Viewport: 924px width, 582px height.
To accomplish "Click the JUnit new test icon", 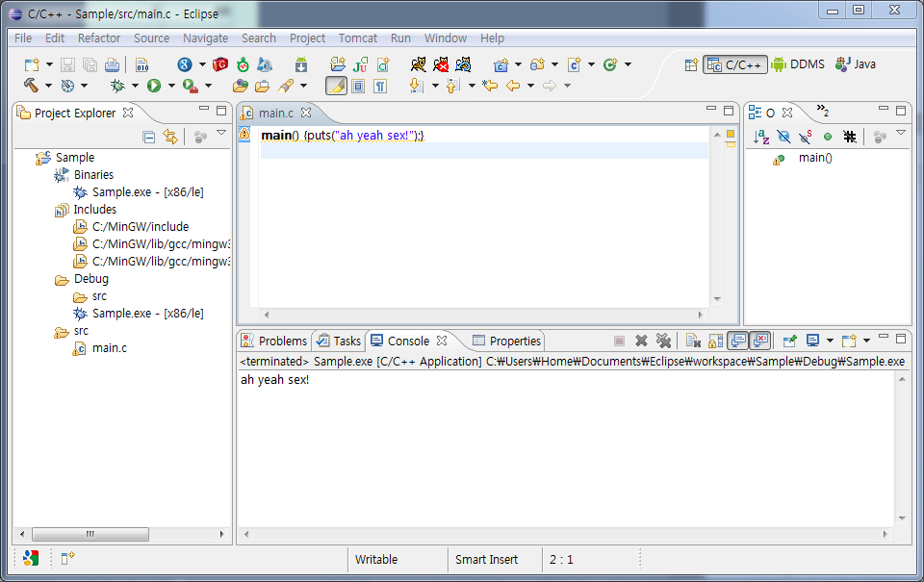I will pos(360,64).
